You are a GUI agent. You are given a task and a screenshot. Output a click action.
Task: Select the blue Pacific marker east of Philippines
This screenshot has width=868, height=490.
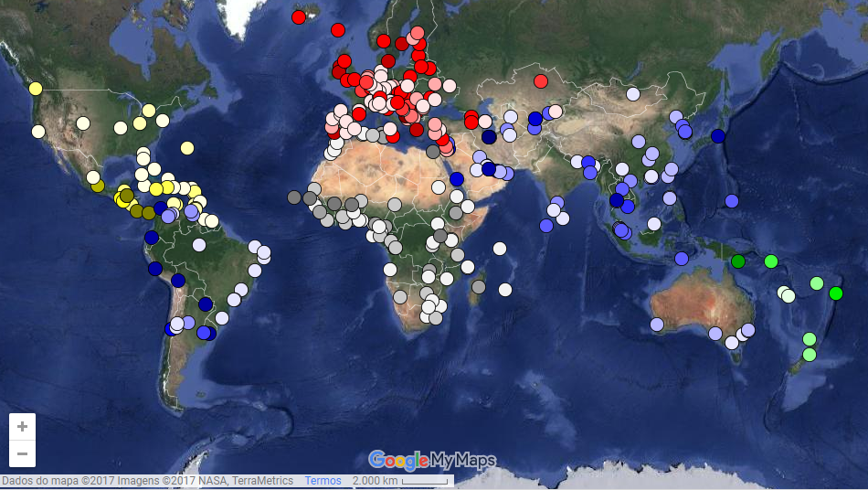pos(732,201)
